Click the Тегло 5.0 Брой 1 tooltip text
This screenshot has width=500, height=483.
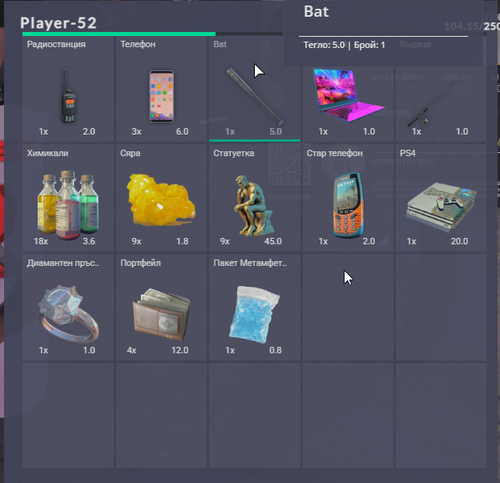click(344, 45)
